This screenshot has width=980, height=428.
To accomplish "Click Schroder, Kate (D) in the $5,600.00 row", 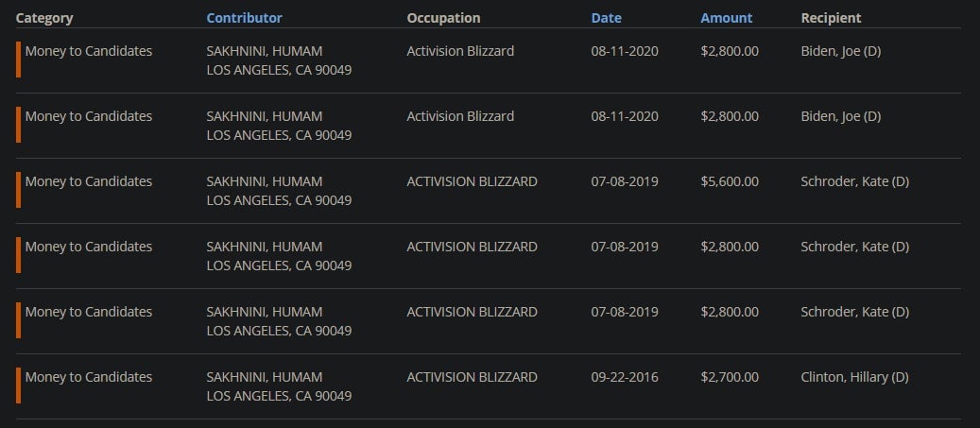I will pyautogui.click(x=854, y=181).
